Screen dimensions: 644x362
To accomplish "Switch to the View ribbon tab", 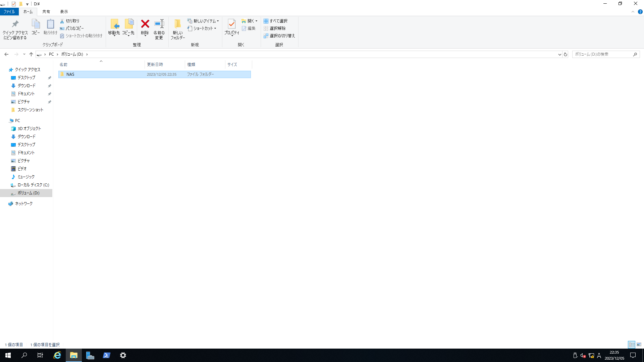I will pyautogui.click(x=64, y=12).
